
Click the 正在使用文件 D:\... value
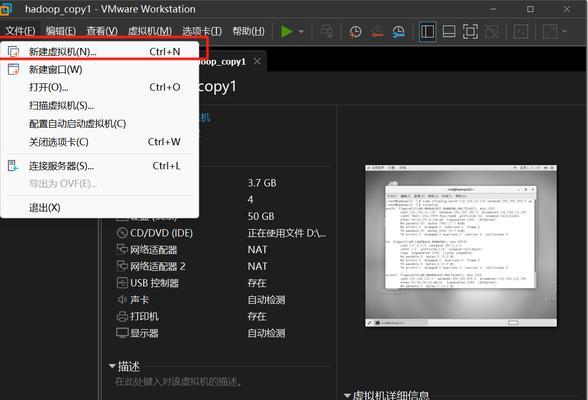pos(286,233)
